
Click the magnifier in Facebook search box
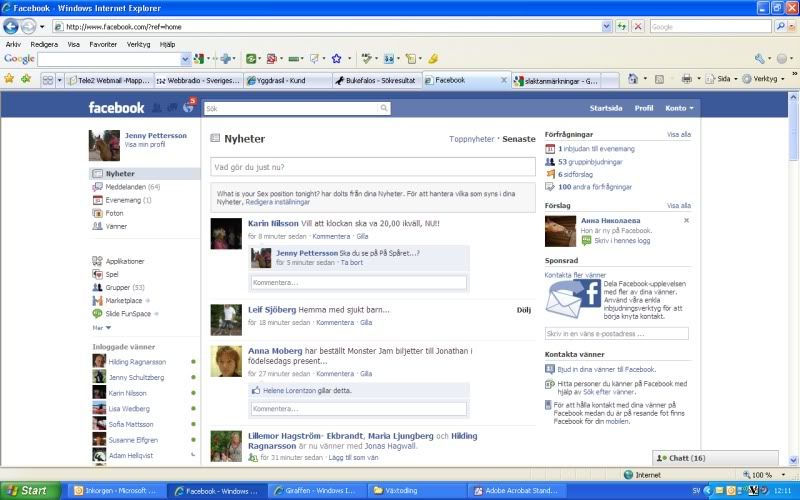coord(384,108)
